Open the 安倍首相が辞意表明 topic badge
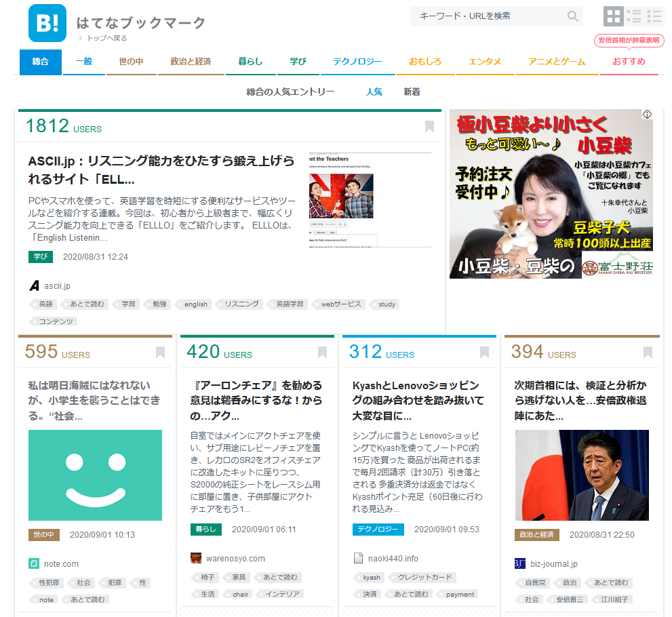Viewport: 672px width, 617px height. pos(629,40)
